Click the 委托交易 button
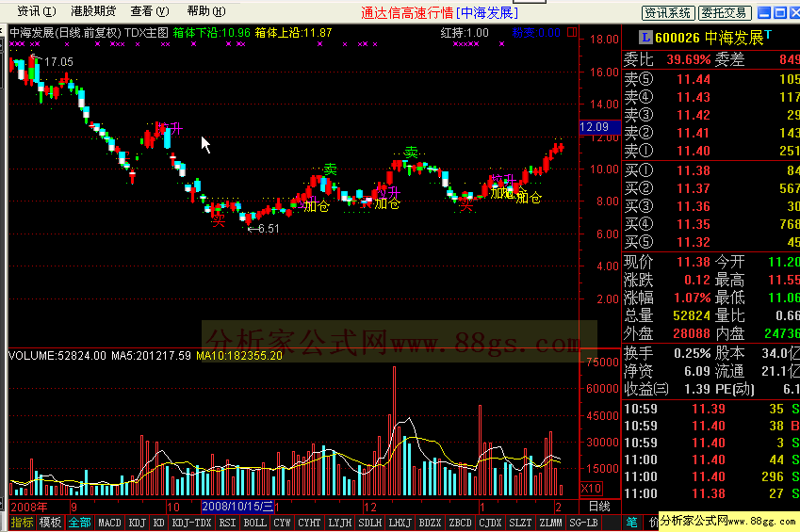 point(725,13)
